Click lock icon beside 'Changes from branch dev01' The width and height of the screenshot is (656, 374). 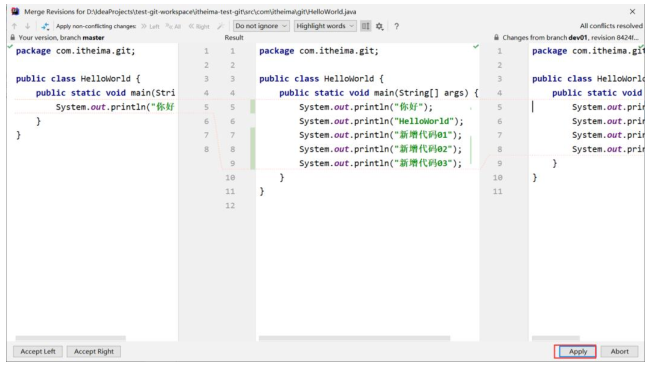tap(496, 37)
